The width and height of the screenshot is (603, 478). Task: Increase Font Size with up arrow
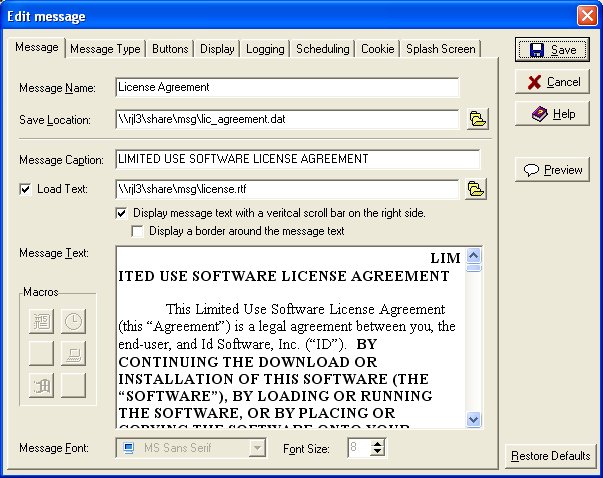(378, 444)
